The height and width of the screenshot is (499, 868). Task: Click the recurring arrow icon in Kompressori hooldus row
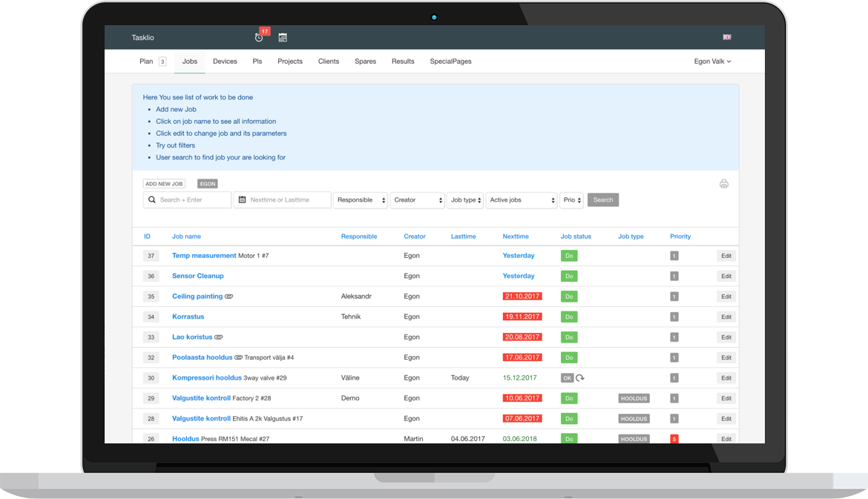coord(579,378)
